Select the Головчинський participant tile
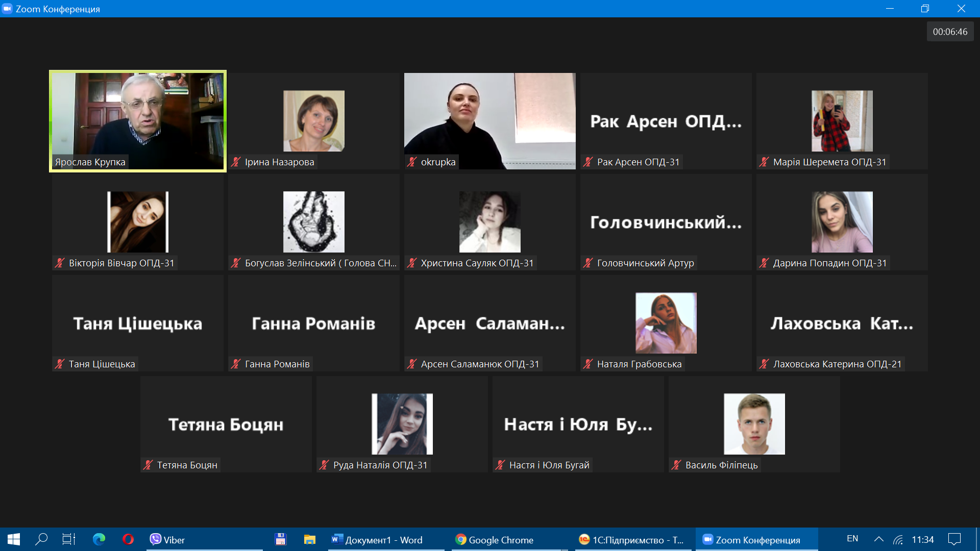The image size is (980, 551). coord(666,222)
